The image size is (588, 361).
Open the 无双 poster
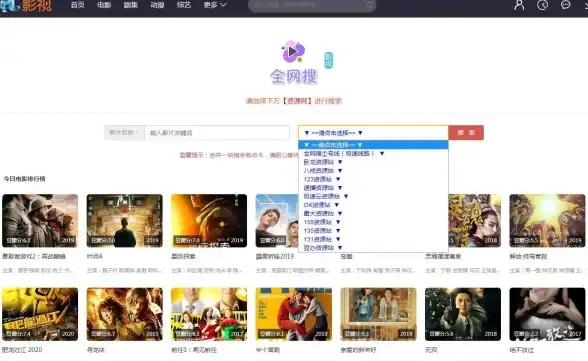pos(463,314)
